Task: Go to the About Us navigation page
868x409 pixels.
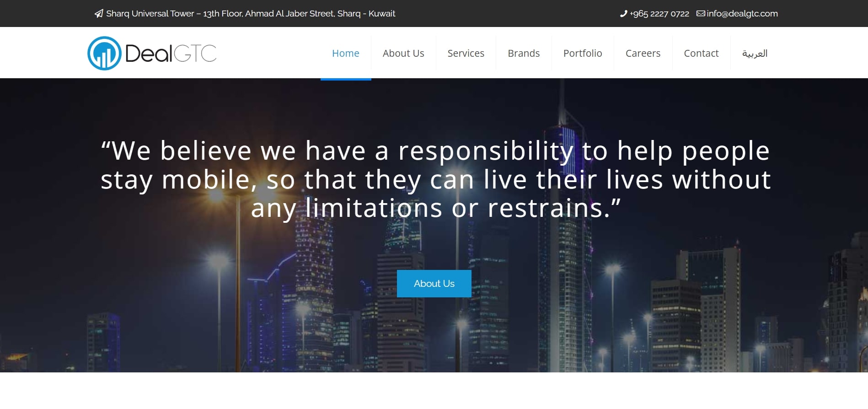Action: [403, 54]
